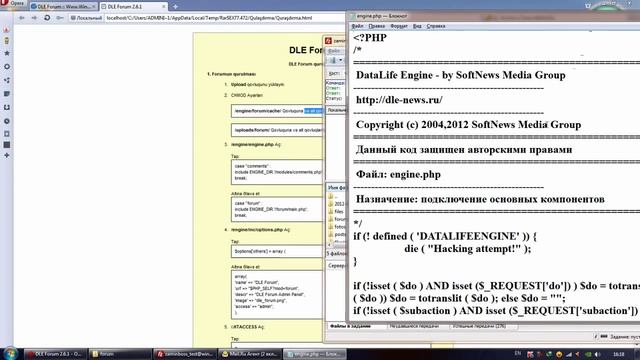The width and height of the screenshot is (640, 360).
Task: Click the /engine/forum/cache/ box on the page
Action: point(277,111)
